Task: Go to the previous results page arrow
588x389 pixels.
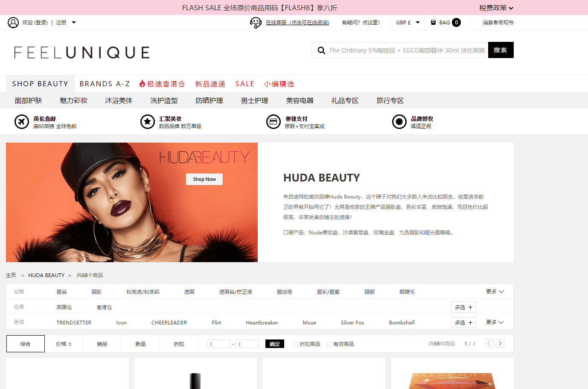Action: [x=489, y=343]
